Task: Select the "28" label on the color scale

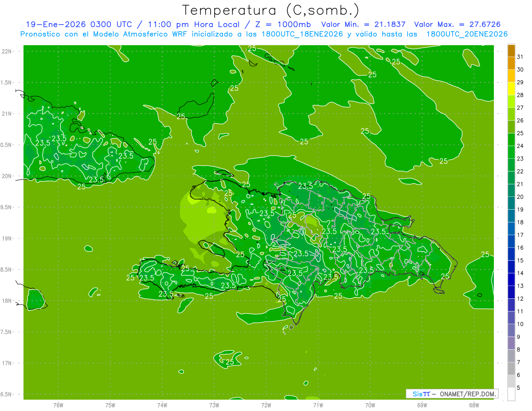Action: coord(520,95)
